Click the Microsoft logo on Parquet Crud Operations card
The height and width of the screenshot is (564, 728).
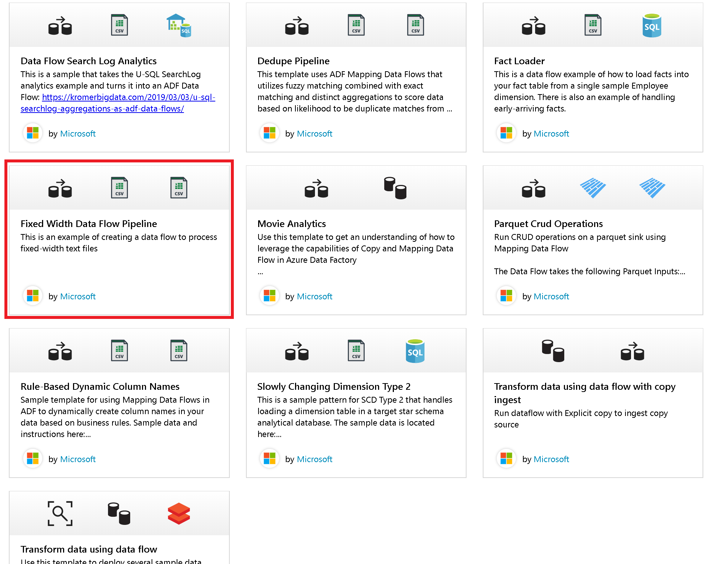pyautogui.click(x=506, y=296)
